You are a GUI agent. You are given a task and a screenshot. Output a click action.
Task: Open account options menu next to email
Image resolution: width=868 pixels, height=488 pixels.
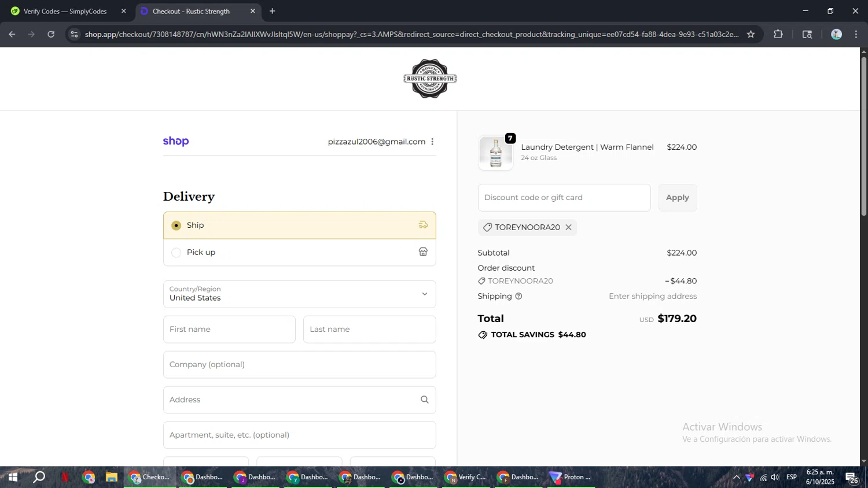(x=432, y=142)
